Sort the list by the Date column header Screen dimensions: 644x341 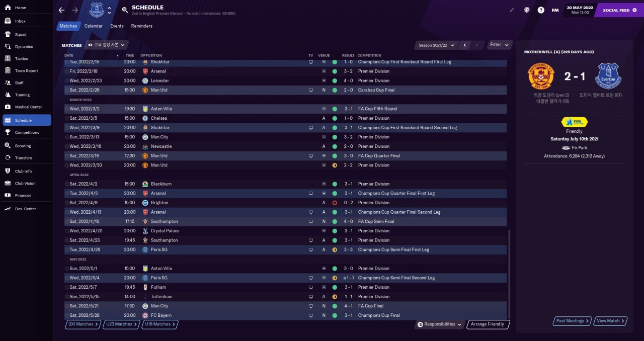(92, 55)
